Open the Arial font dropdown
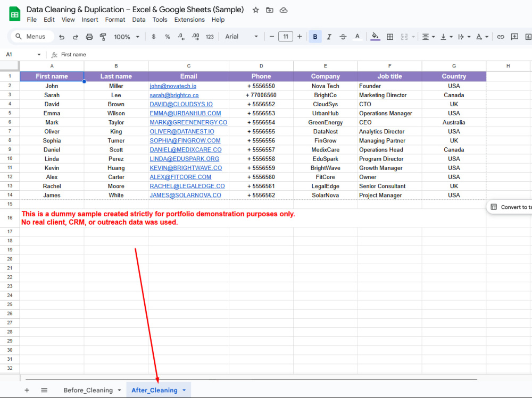This screenshot has height=398, width=532. click(x=242, y=37)
